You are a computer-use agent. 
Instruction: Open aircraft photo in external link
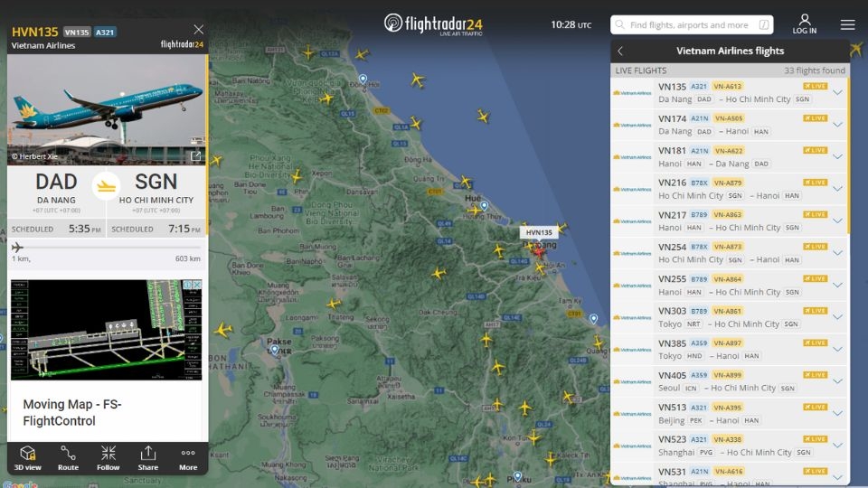tap(195, 156)
